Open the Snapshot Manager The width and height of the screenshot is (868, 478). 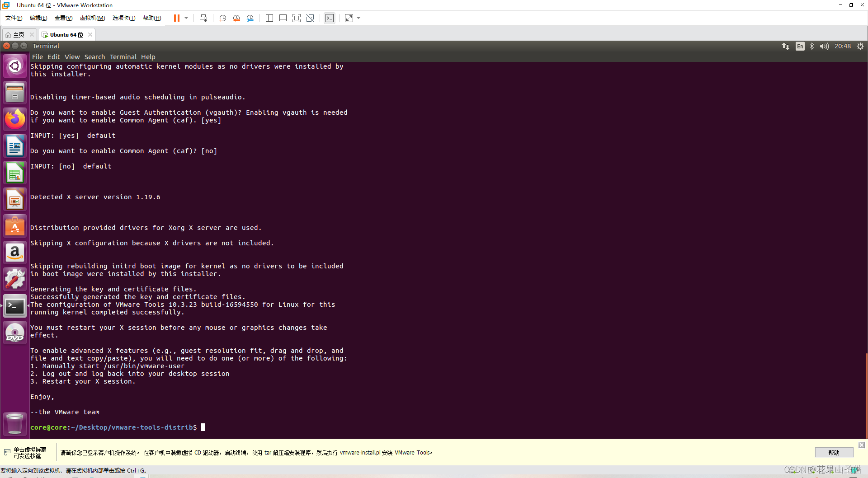pyautogui.click(x=250, y=18)
